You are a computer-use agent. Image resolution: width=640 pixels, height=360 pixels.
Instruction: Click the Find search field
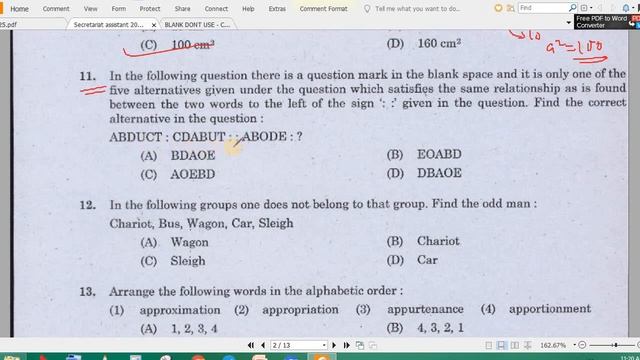click(x=543, y=8)
